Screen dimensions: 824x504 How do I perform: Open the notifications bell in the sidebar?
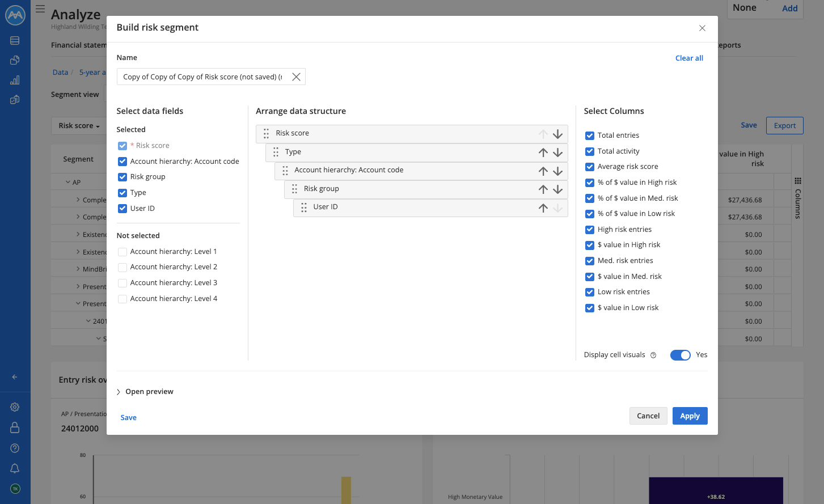pos(15,468)
